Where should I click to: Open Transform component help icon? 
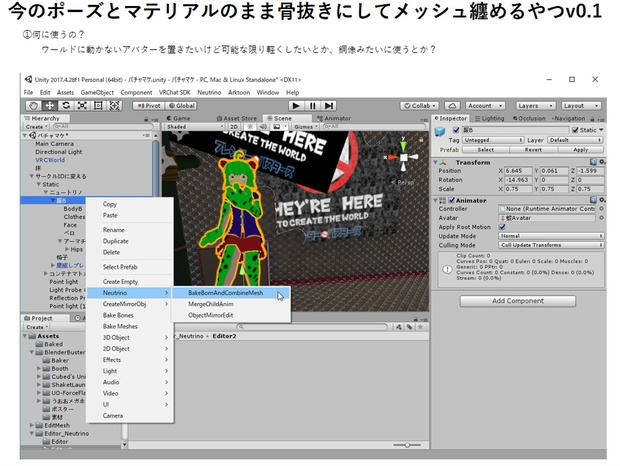593,162
